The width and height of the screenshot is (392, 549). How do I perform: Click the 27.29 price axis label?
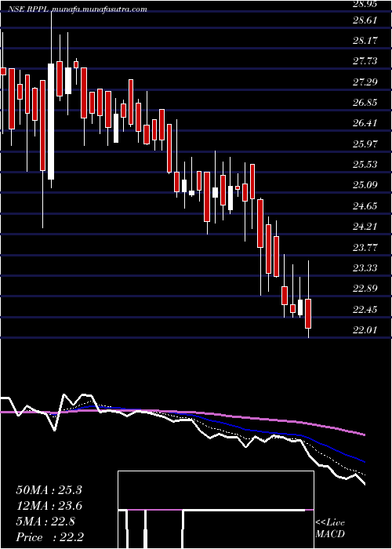(x=365, y=82)
